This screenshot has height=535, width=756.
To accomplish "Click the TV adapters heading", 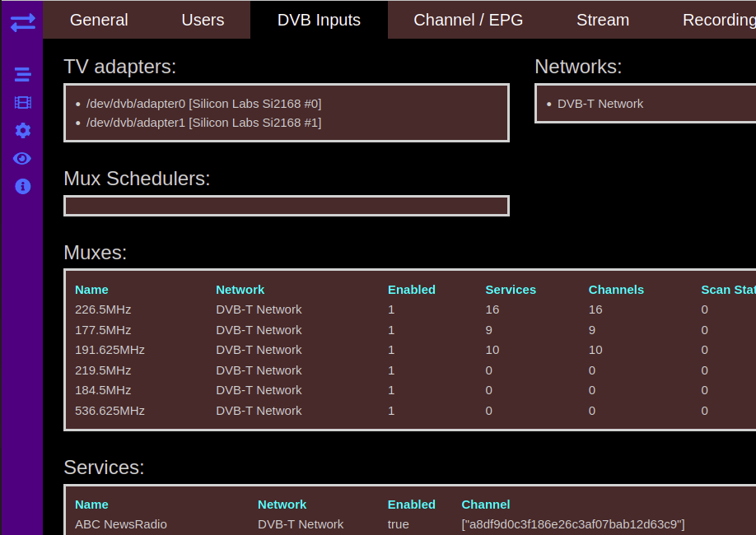I will point(120,67).
